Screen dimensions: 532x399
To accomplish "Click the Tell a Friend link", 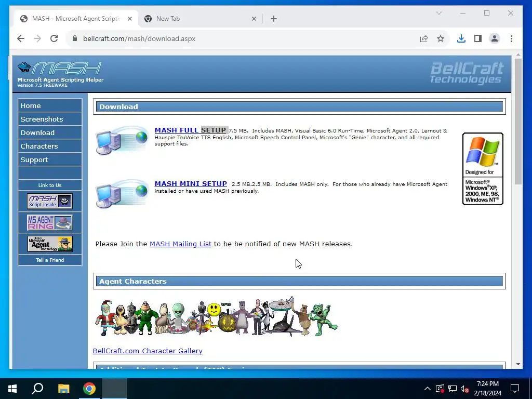I will coord(50,260).
